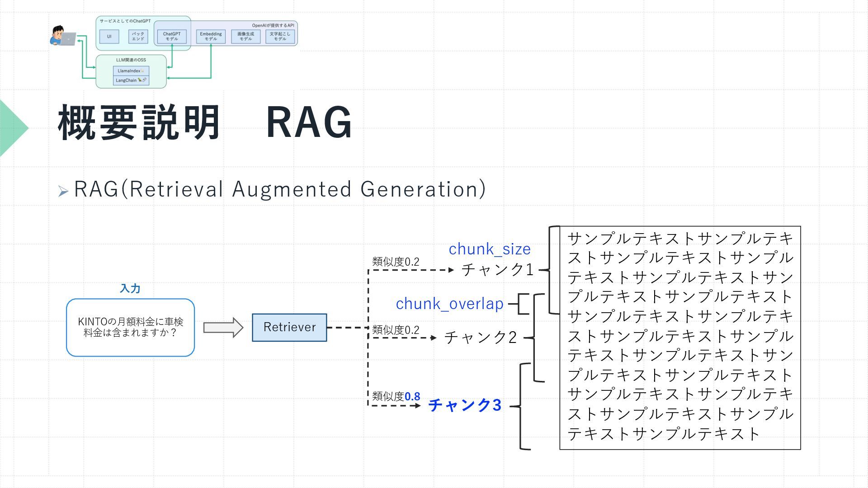Click the bold blue チャンク3 label
Screen dimensions: 868x488
(x=465, y=405)
